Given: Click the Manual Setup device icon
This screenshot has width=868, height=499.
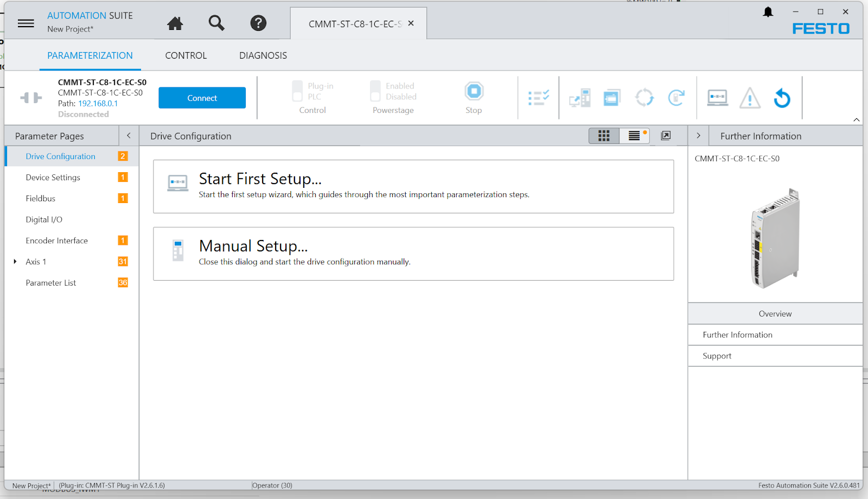Looking at the screenshot, I should point(177,250).
